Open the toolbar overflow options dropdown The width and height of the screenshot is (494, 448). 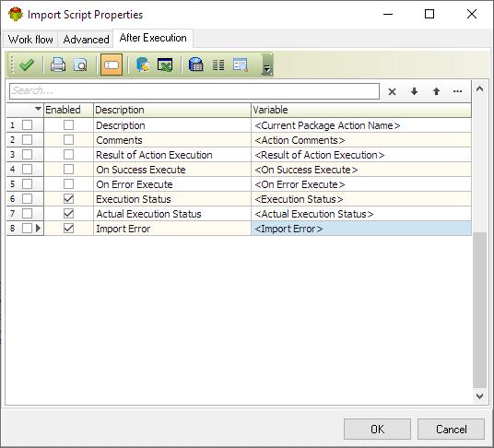(x=267, y=65)
